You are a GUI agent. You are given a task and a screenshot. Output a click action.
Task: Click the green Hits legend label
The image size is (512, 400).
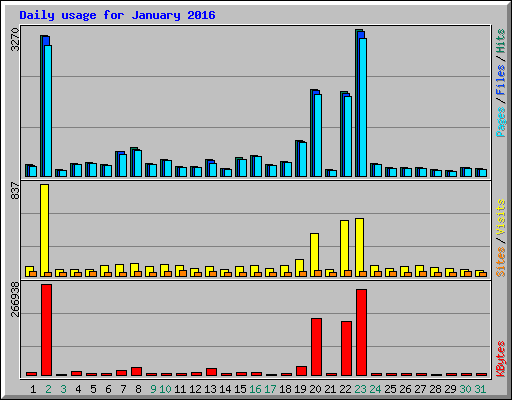501,41
